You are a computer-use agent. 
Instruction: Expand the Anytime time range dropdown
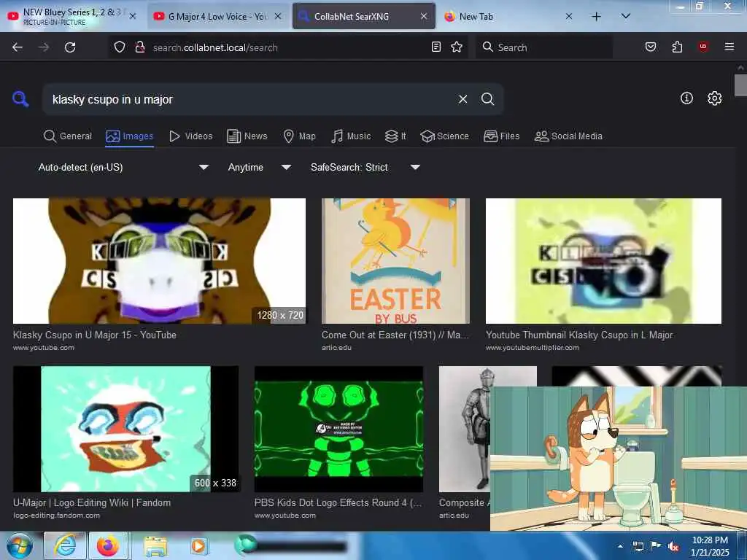coord(260,167)
